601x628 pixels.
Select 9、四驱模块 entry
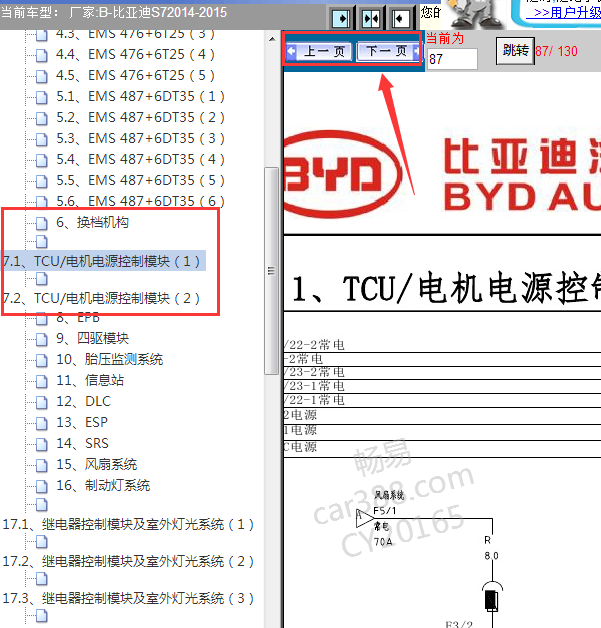92,338
